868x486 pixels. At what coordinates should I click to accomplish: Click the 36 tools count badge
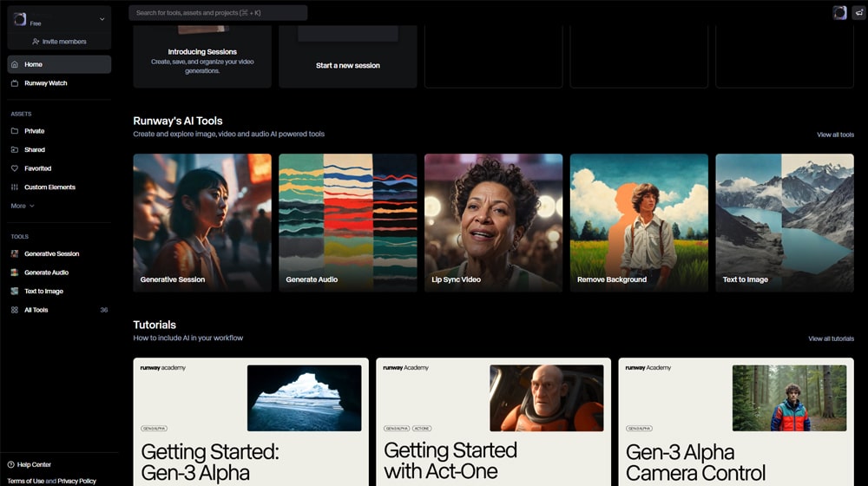coord(104,310)
